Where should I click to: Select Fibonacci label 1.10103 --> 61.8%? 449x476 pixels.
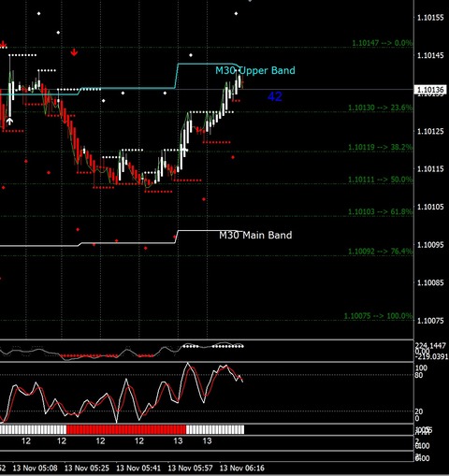tap(380, 212)
